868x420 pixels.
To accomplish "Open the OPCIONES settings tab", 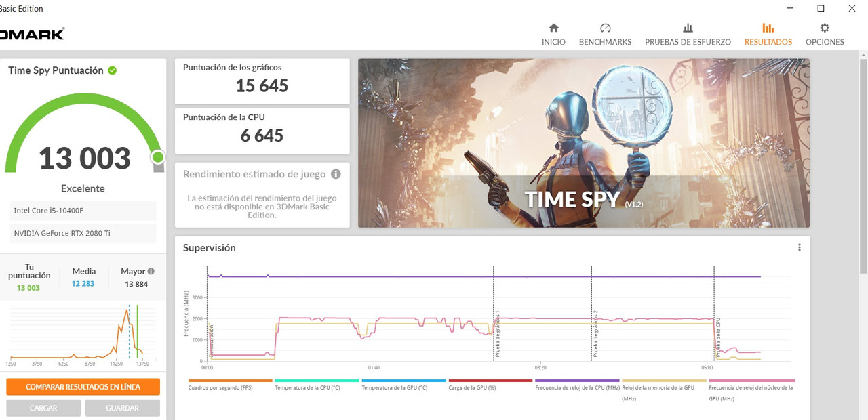I will pyautogui.click(x=825, y=35).
